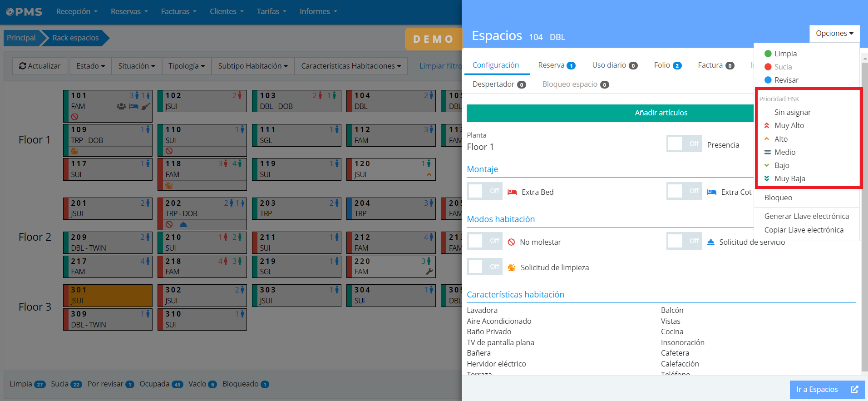Toggle Solicitud de limpieza on
This screenshot has height=401, width=868.
pos(484,267)
